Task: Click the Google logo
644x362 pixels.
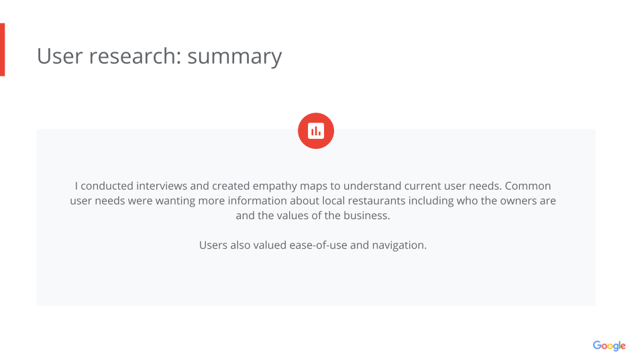Action: click(608, 346)
